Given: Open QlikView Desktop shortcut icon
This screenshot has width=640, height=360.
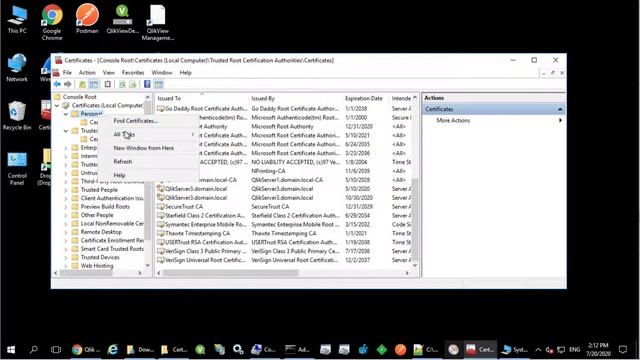Looking at the screenshot, I should pos(122,19).
